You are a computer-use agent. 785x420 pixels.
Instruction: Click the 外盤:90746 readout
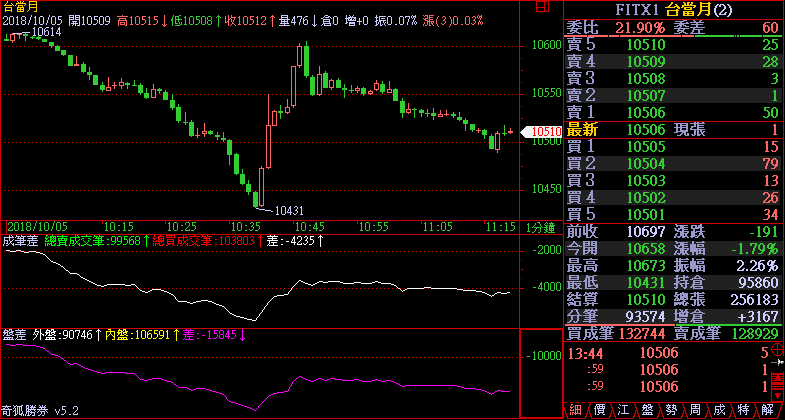[x=63, y=335]
